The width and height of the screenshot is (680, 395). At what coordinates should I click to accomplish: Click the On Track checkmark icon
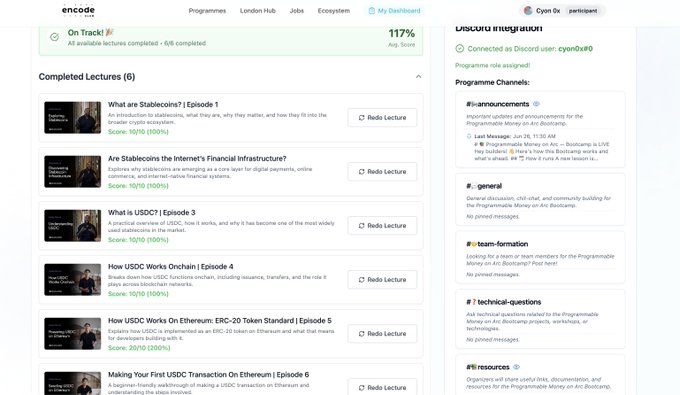54,37
